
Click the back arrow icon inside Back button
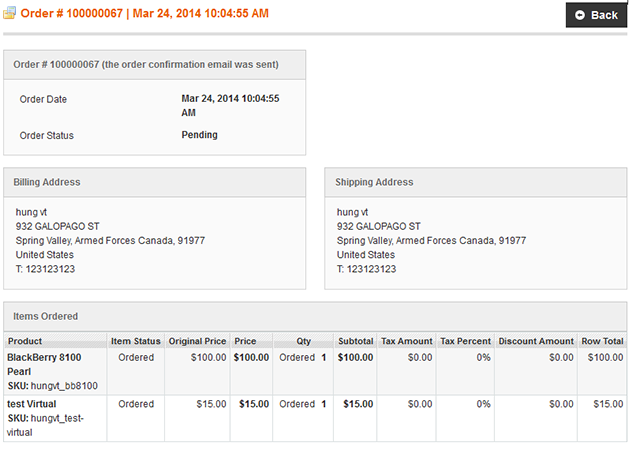point(580,15)
